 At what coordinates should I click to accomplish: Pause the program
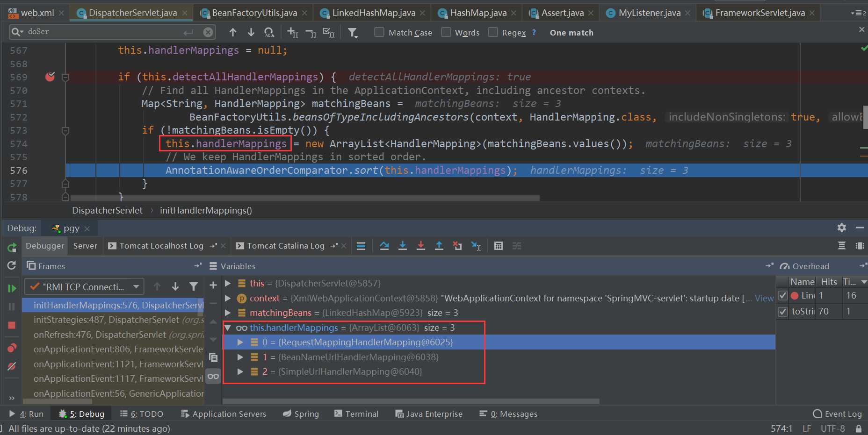(x=12, y=307)
